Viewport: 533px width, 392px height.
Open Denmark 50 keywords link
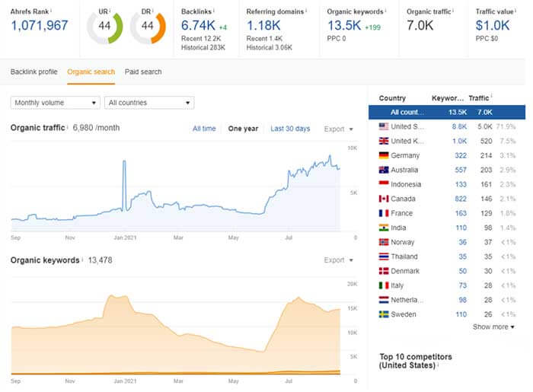(x=463, y=271)
